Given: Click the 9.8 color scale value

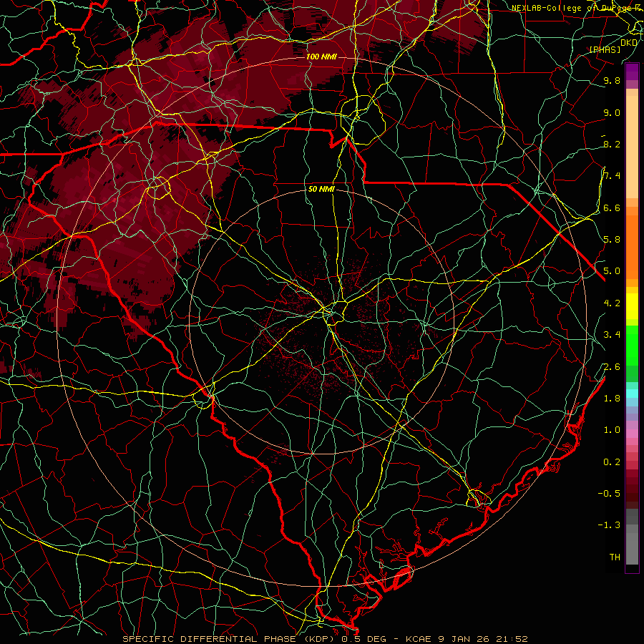Looking at the screenshot, I should pyautogui.click(x=612, y=81).
